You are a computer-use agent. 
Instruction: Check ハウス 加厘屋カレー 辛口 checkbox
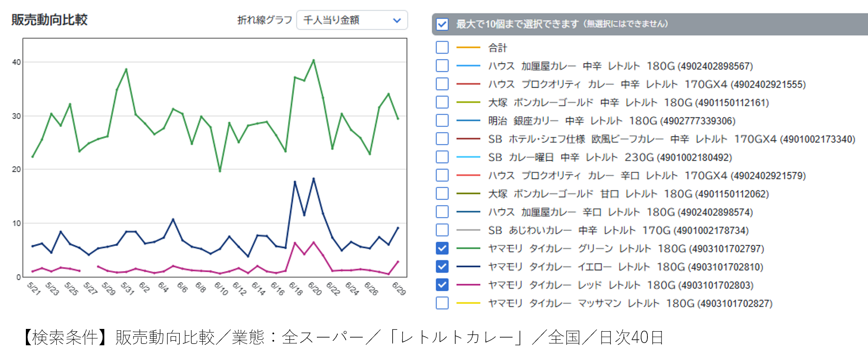[442, 212]
